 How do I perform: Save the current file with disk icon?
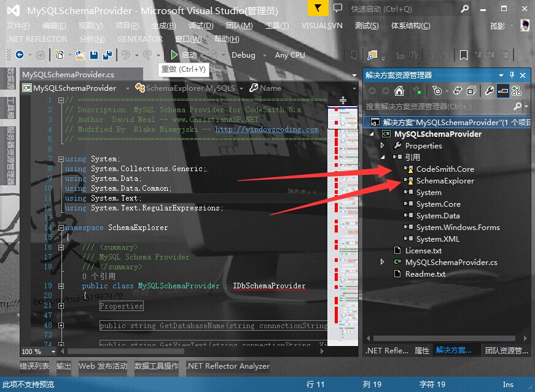point(94,55)
